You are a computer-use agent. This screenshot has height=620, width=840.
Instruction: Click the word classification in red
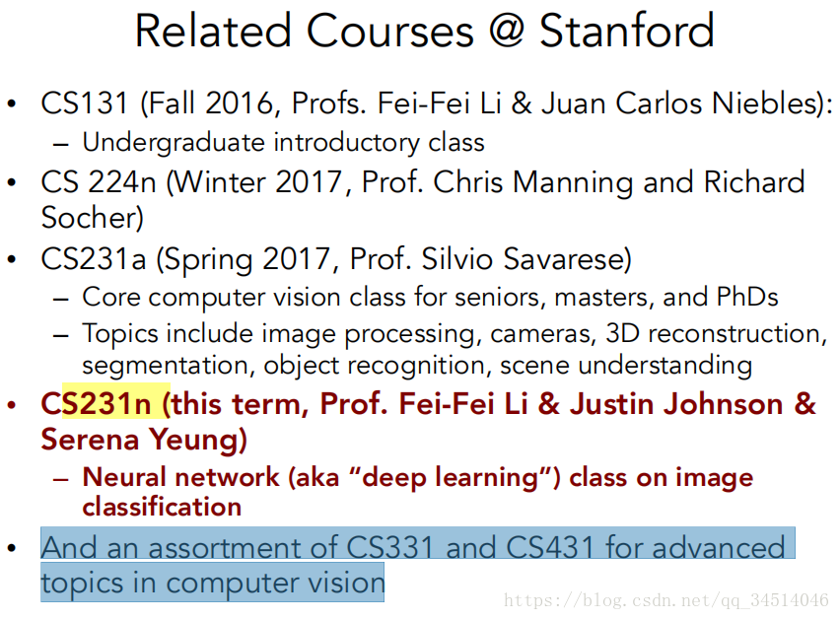[x=162, y=507]
